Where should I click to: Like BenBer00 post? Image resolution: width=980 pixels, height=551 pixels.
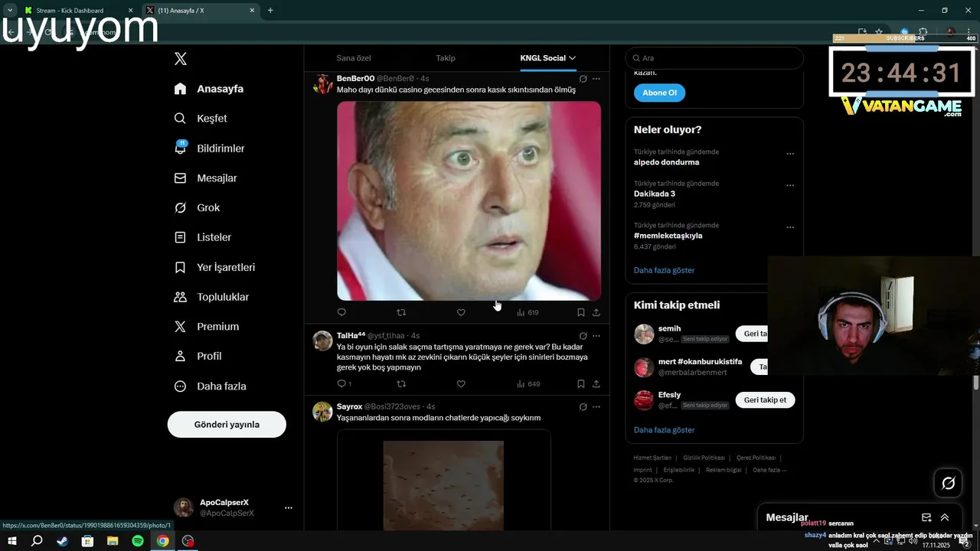click(x=461, y=312)
